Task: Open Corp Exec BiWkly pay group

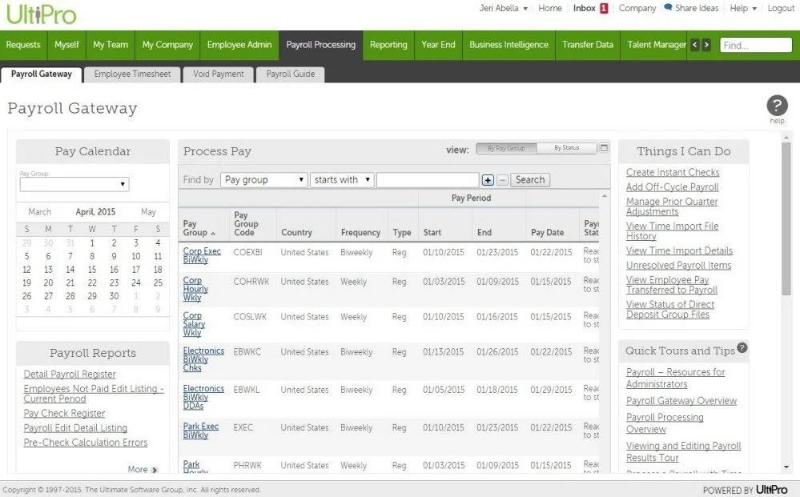Action: tap(202, 255)
